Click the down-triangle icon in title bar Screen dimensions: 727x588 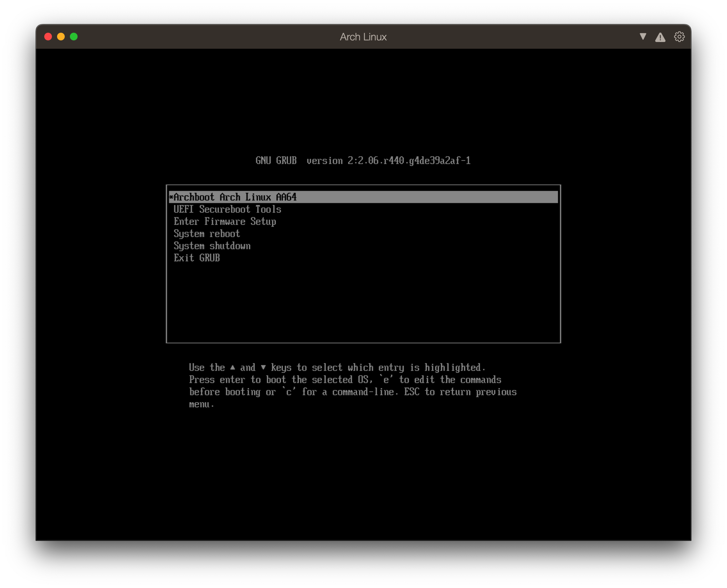pos(643,37)
